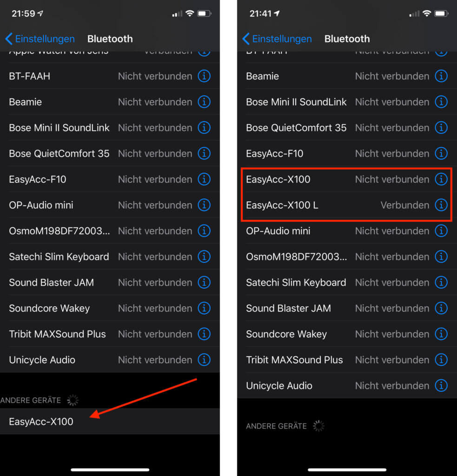Image resolution: width=457 pixels, height=476 pixels.
Task: Open info icon for not-connected EasyAcc-X100 row
Action: pos(441,179)
